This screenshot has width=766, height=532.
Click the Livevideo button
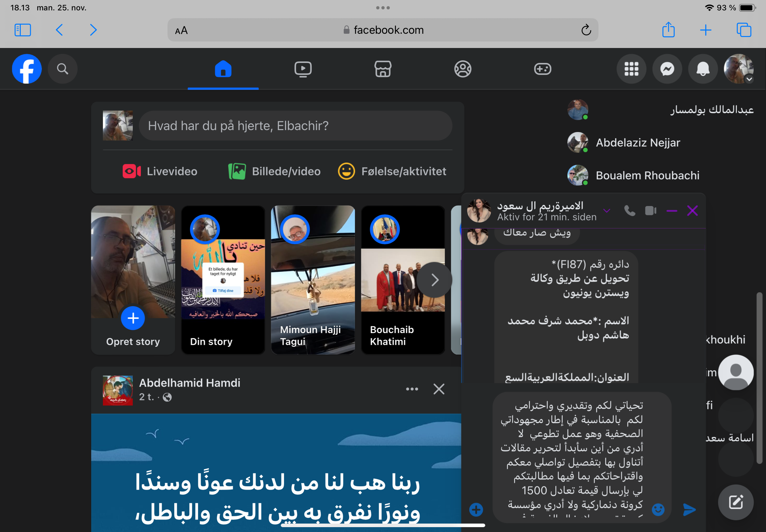point(160,171)
